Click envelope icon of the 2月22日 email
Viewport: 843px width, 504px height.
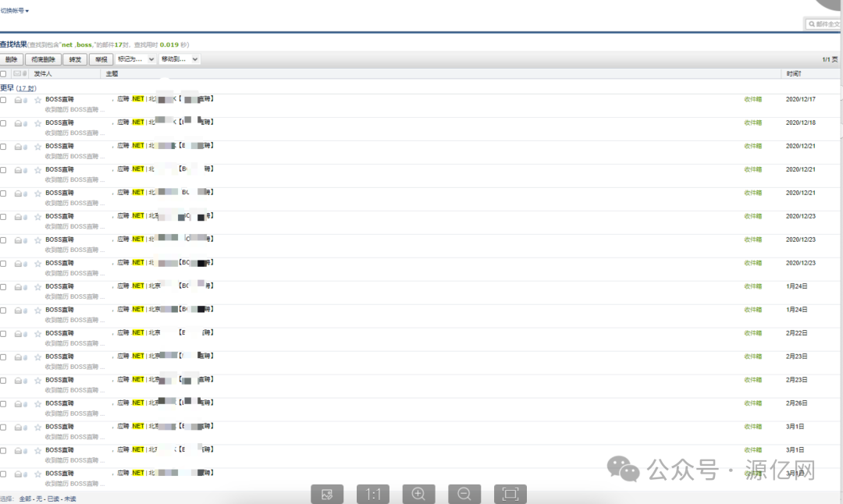tap(18, 334)
